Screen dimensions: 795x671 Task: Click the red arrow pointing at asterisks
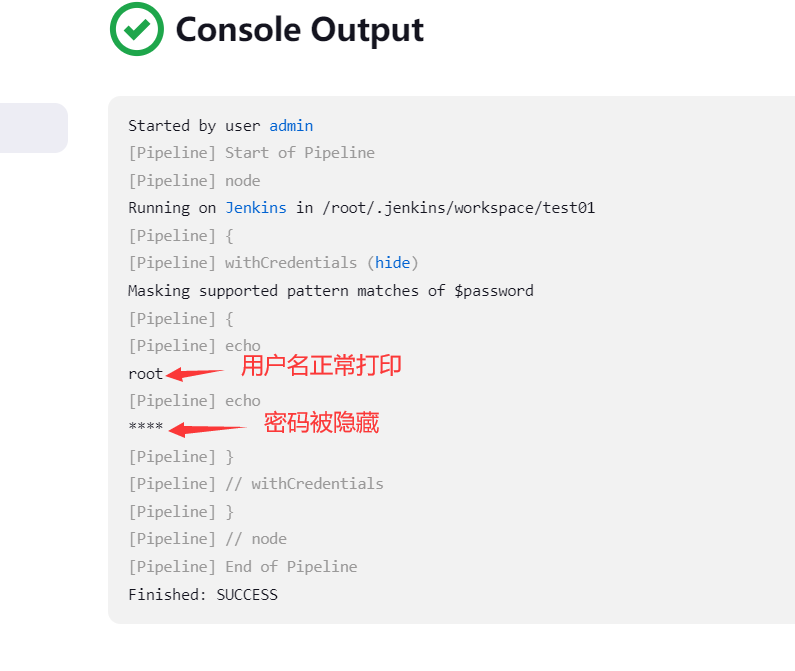click(208, 430)
